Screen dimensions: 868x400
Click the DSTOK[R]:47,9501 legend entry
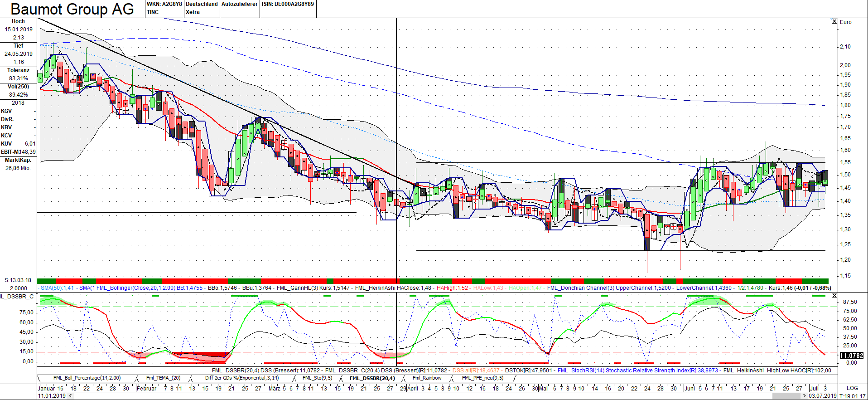tap(528, 371)
